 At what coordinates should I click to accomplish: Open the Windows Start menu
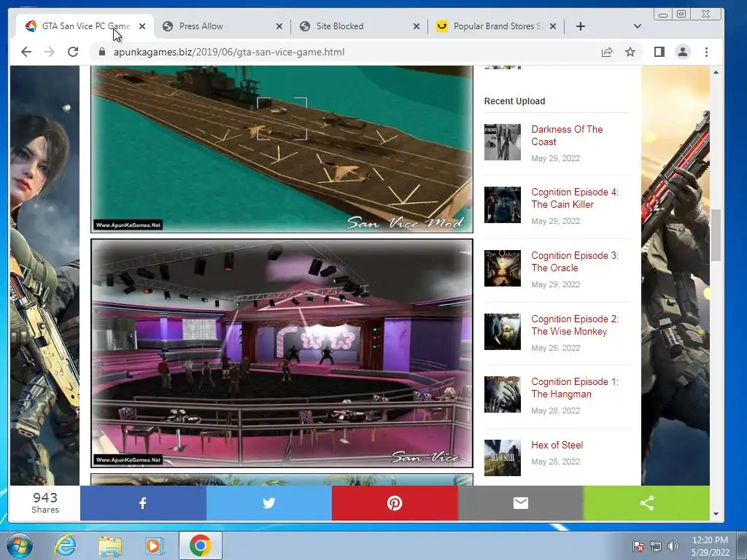pyautogui.click(x=20, y=545)
